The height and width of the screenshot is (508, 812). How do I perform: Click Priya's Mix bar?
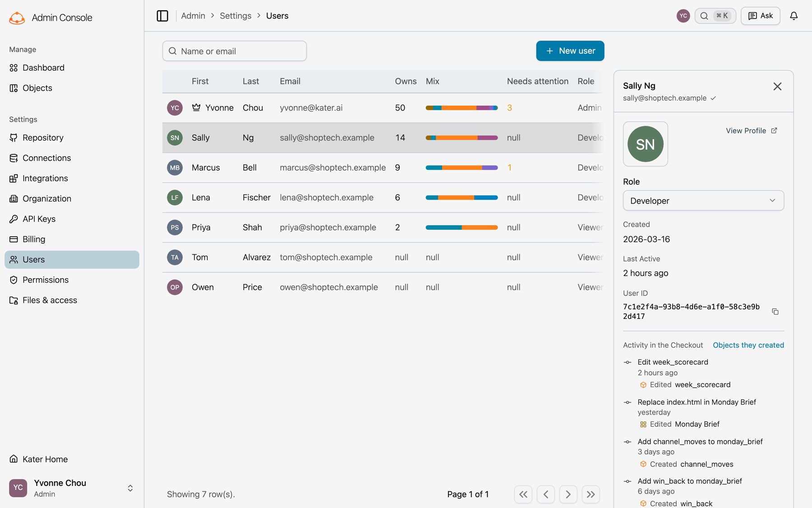tap(461, 228)
